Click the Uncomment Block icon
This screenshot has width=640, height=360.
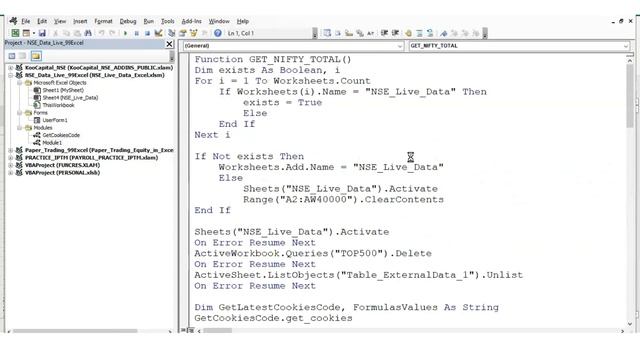(x=430, y=33)
